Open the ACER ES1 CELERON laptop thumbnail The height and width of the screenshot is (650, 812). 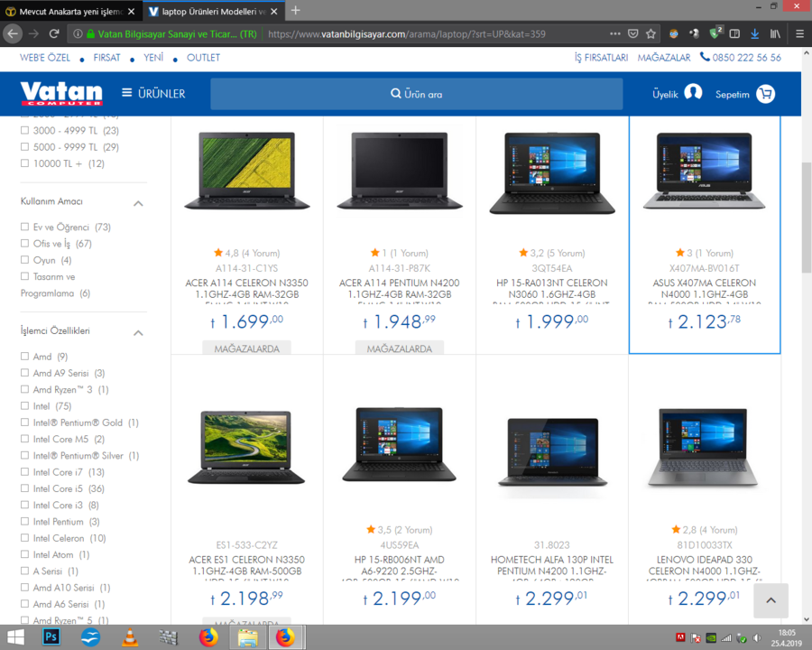246,447
